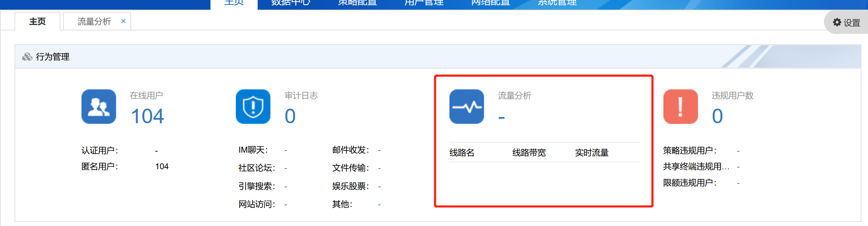
Task: Click the IM聊天 label
Action: tap(253, 150)
